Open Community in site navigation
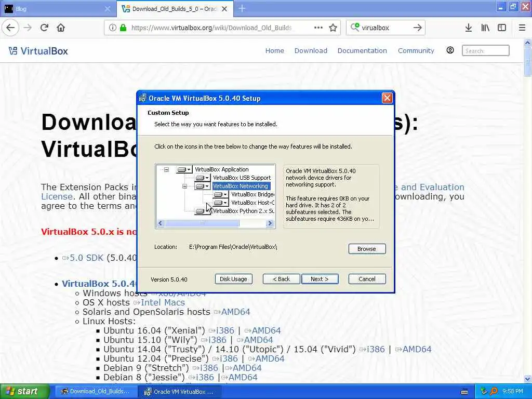The height and width of the screenshot is (399, 532). pyautogui.click(x=416, y=50)
